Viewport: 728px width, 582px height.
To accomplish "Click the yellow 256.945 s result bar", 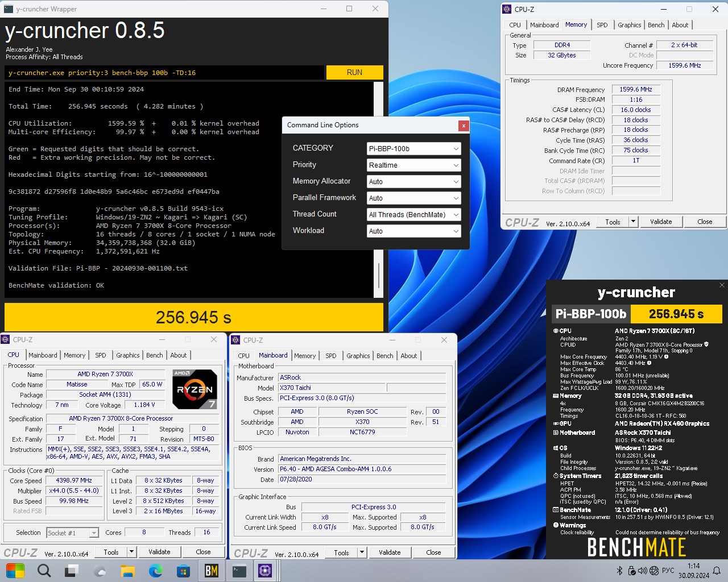I will [194, 317].
